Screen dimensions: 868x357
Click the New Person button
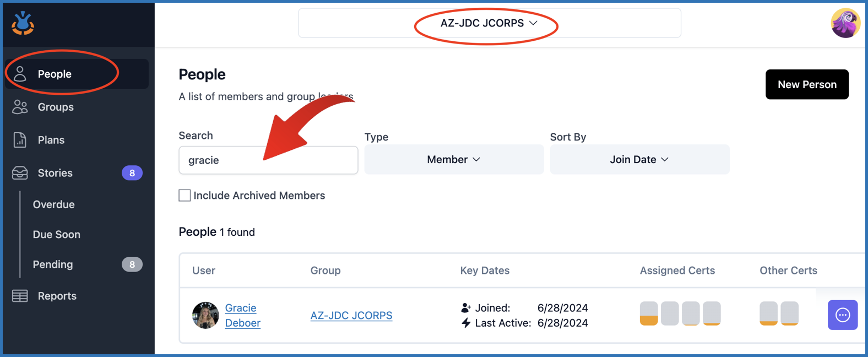click(x=806, y=84)
